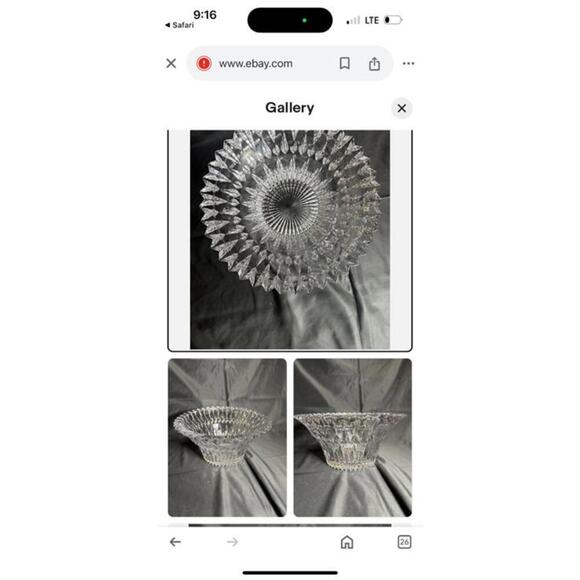The width and height of the screenshot is (580, 580).
Task: Return to Safari via back link
Action: (179, 25)
